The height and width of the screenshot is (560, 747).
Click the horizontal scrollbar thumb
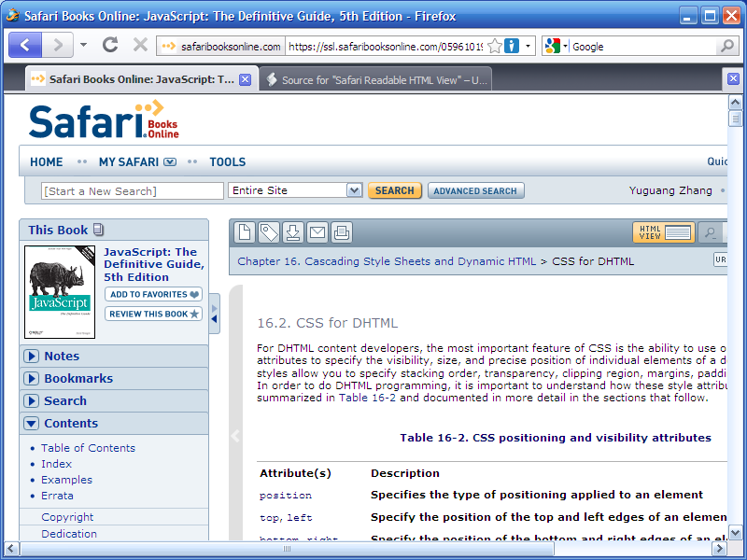[288, 549]
